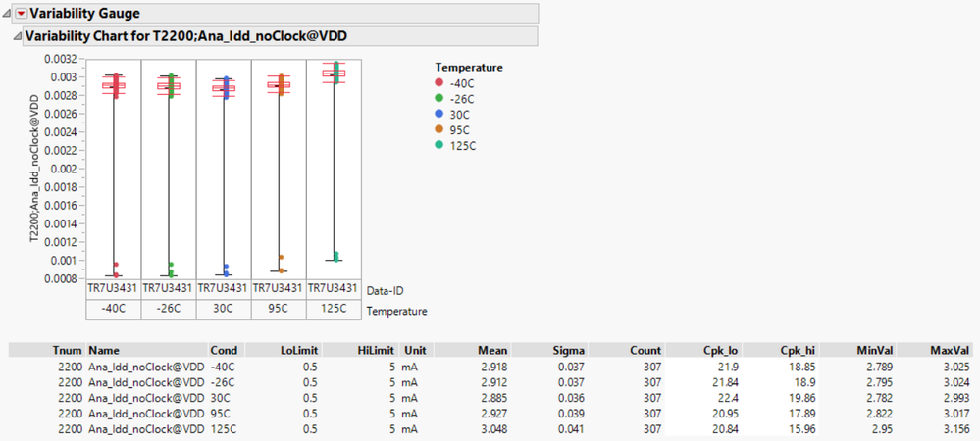Click the Count column header
This screenshot has width=980, height=441.
646,351
